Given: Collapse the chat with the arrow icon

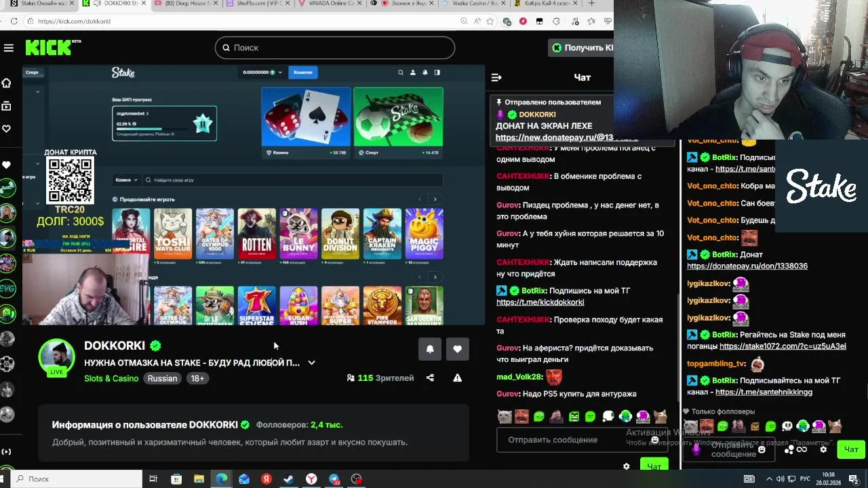Looking at the screenshot, I should tap(496, 77).
